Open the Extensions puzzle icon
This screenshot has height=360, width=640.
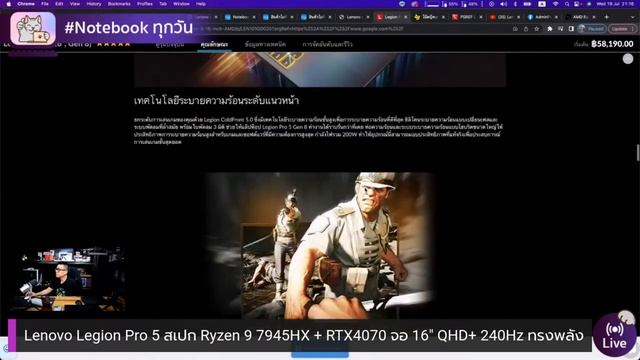point(550,29)
